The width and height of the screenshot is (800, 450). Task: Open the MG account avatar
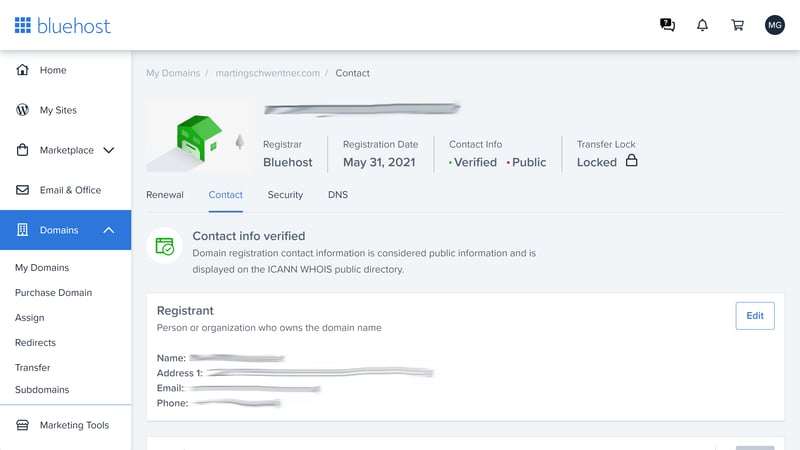(x=774, y=25)
